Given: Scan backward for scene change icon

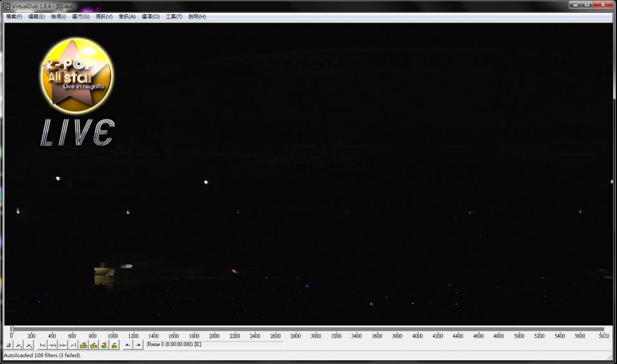Looking at the screenshot, I should coord(104,345).
